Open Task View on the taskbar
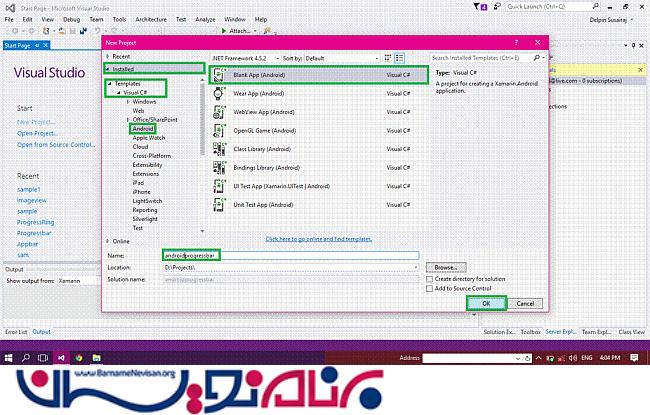 pos(43,358)
